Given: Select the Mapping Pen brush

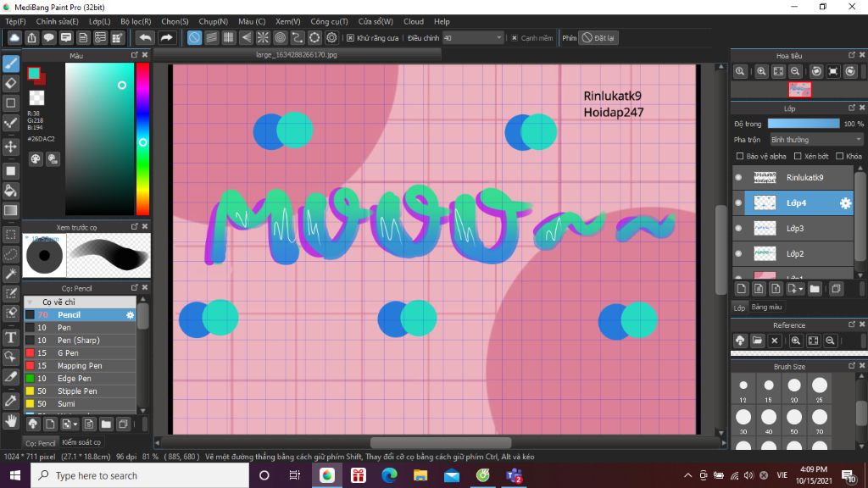Looking at the screenshot, I should 81,366.
